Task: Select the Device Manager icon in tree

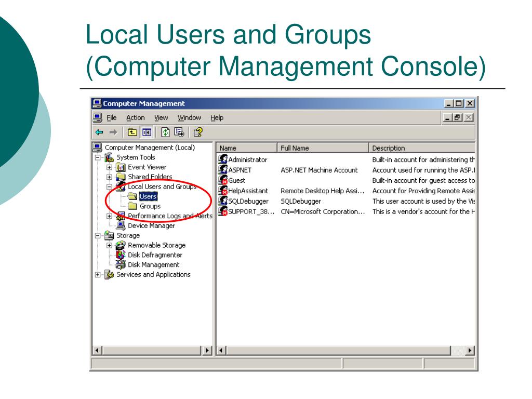Action: [121, 226]
